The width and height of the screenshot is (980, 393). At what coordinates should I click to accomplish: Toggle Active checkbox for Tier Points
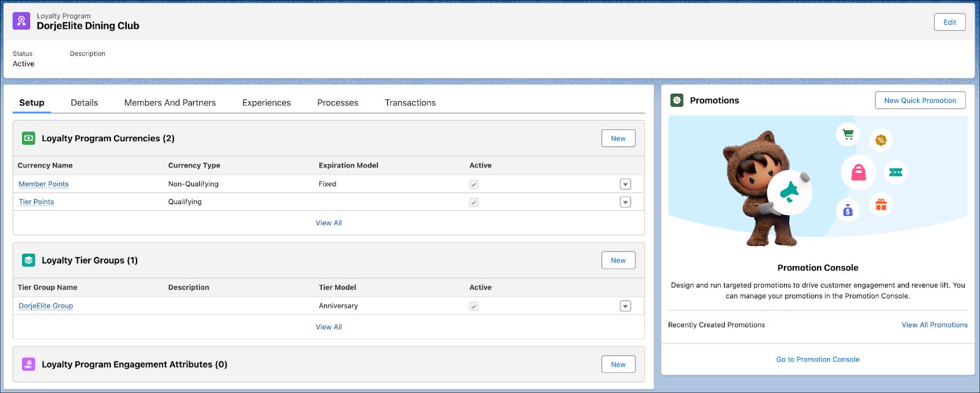(x=473, y=202)
